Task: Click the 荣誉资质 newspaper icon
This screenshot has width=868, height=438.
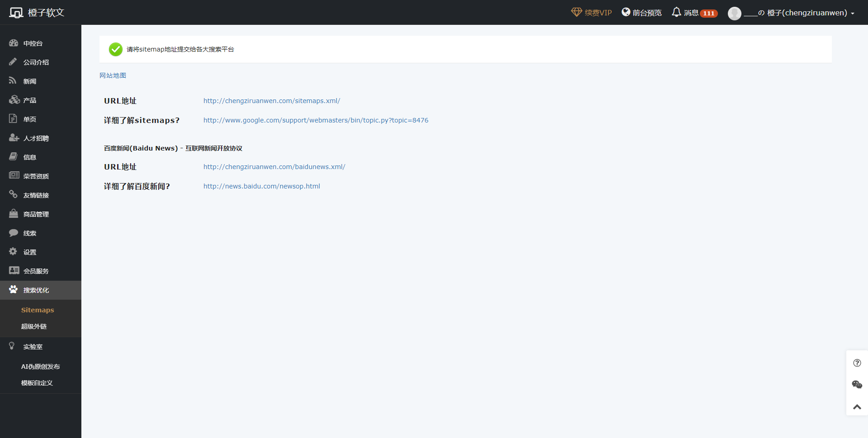Action: 14,175
